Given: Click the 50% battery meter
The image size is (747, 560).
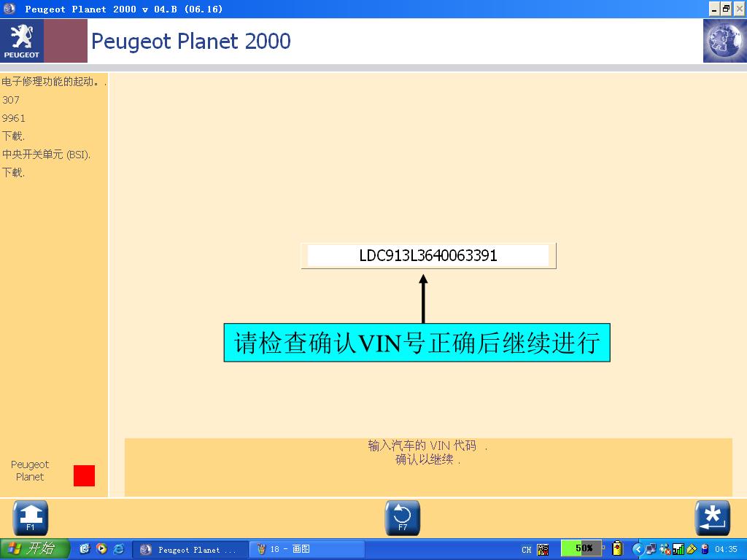Looking at the screenshot, I should (x=581, y=548).
